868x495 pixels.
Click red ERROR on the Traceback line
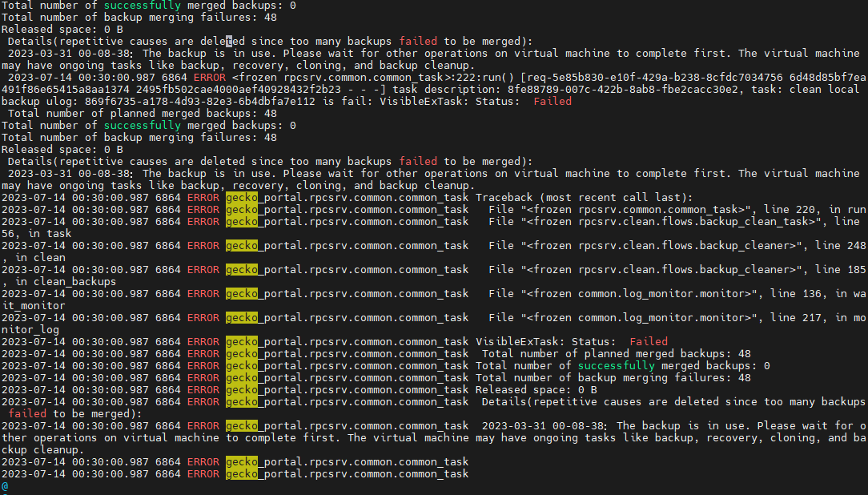(x=203, y=198)
